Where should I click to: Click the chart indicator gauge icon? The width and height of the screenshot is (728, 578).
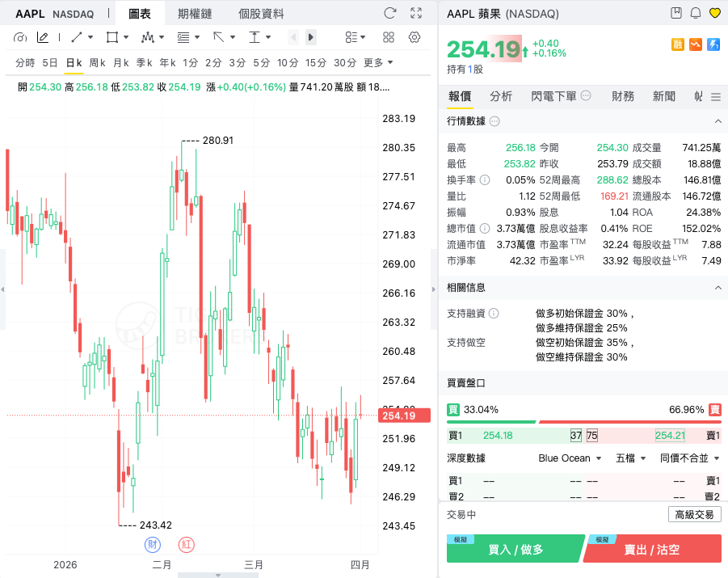click(x=20, y=37)
